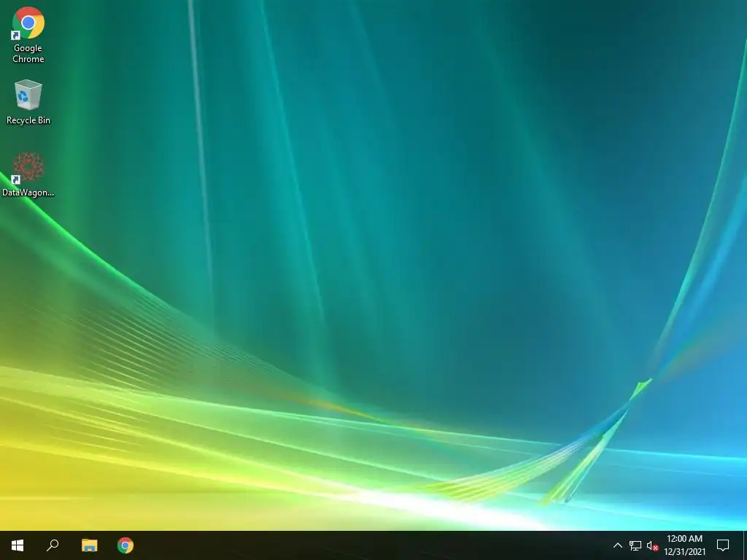
Task: Click the Show Desktop strip at the taskbar edge
Action: (x=745, y=545)
